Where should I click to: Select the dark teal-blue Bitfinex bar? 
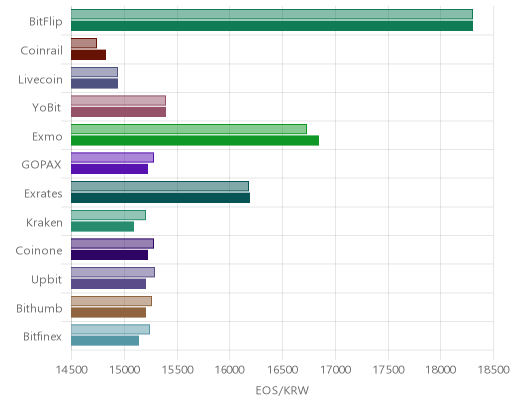point(105,341)
